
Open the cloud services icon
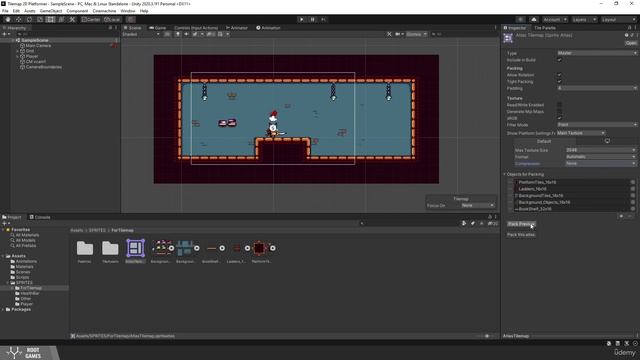tap(534, 19)
